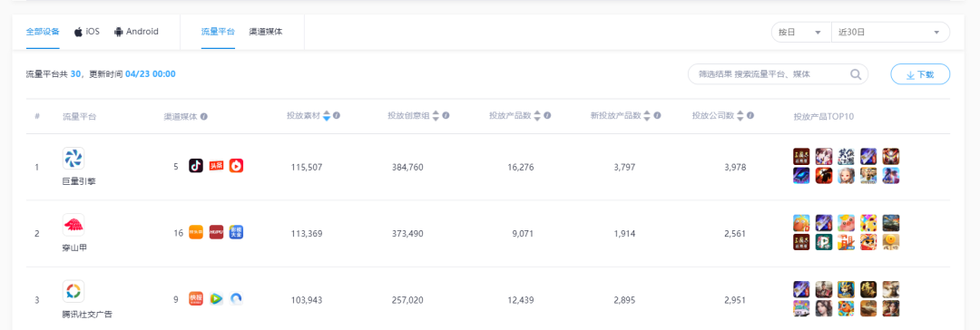Click the TikTok media icon in row 1

click(196, 166)
